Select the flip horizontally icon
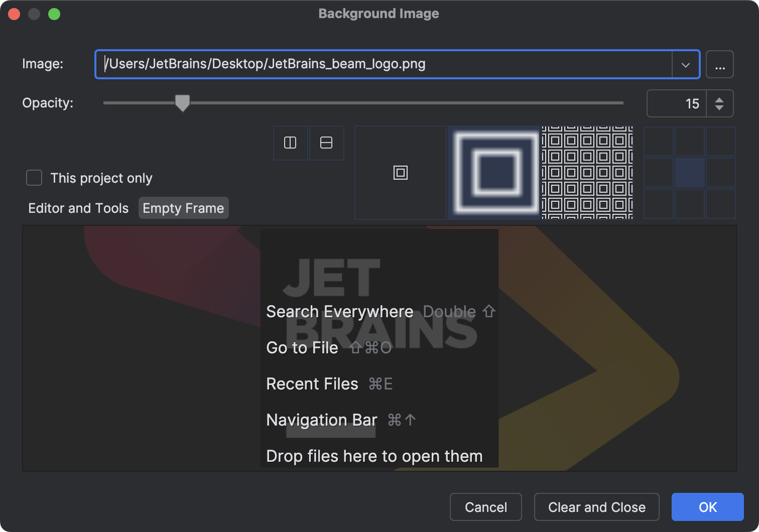This screenshot has width=759, height=532. click(x=290, y=143)
